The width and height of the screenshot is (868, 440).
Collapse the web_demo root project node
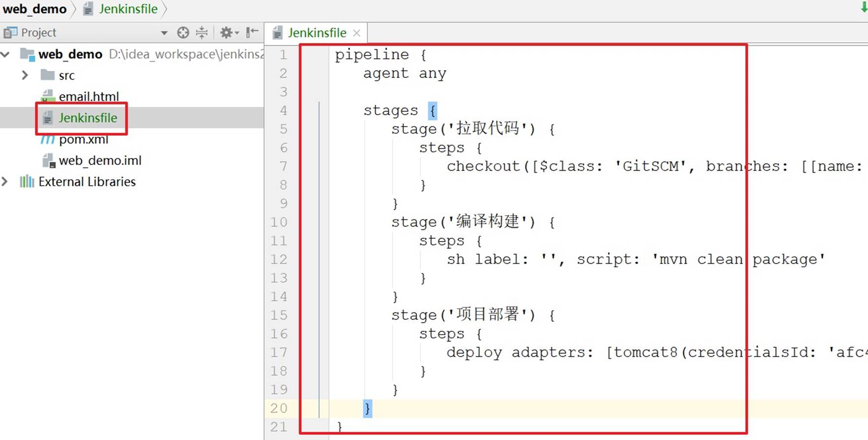[x=5, y=54]
